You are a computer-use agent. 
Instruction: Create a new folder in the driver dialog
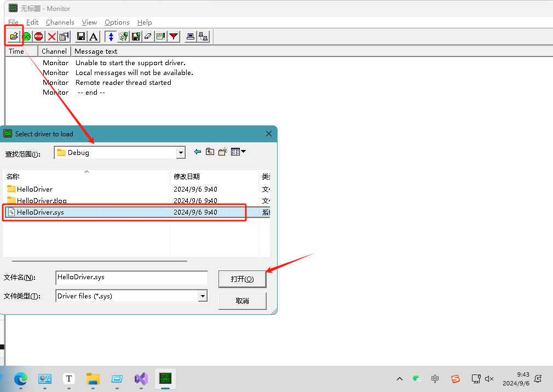pyautogui.click(x=222, y=152)
